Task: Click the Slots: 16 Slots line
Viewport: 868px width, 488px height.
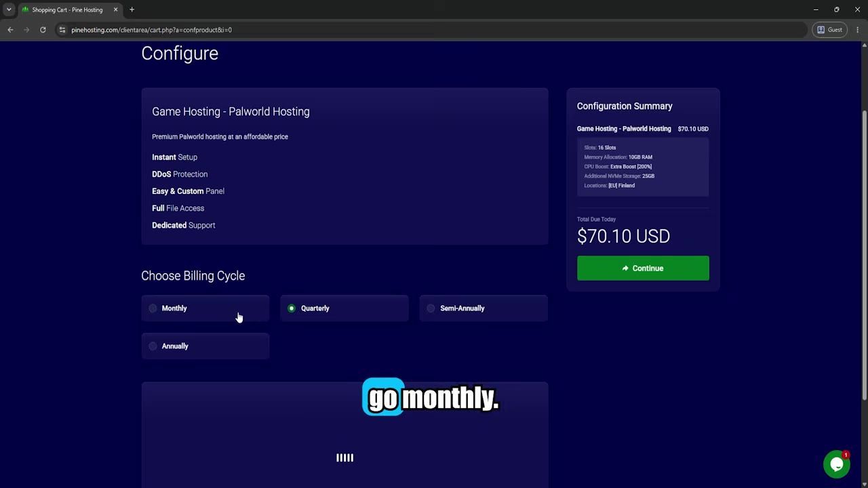Action: pyautogui.click(x=600, y=148)
